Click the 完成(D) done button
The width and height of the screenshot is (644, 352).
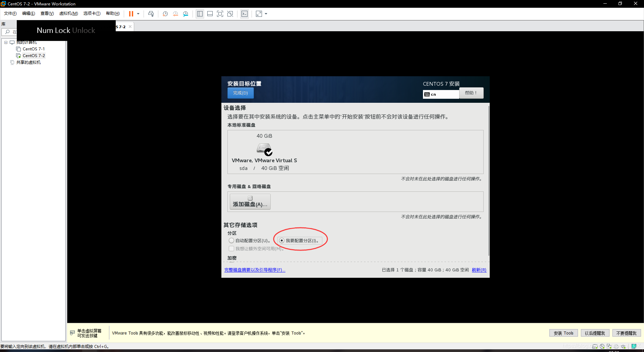pyautogui.click(x=240, y=93)
